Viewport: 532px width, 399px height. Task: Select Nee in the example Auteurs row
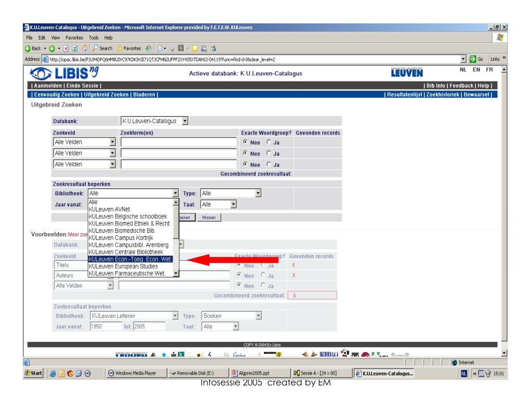click(239, 275)
